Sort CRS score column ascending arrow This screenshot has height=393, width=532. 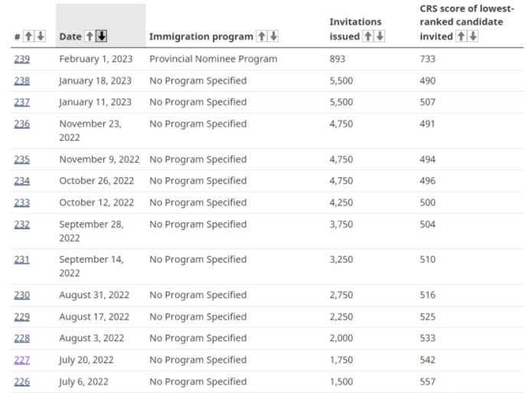point(461,36)
